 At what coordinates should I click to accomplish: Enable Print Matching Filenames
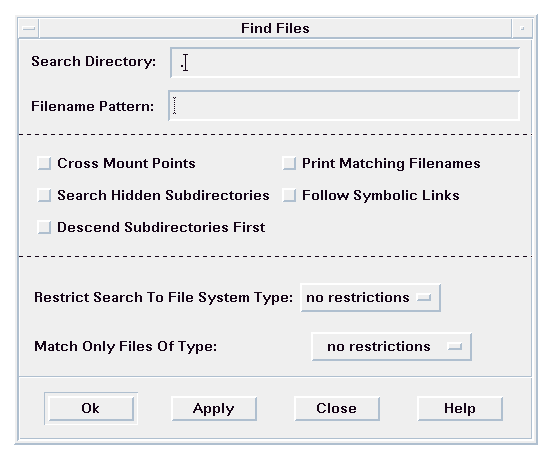tap(289, 164)
